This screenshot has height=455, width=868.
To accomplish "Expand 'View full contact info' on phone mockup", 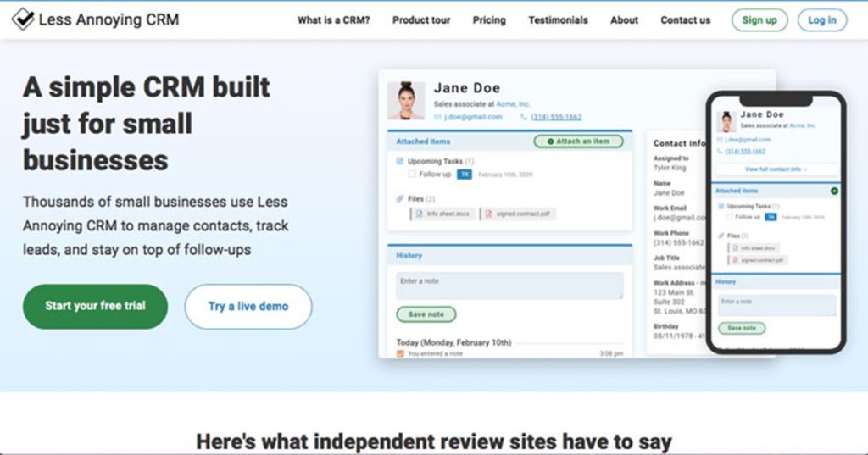I will [776, 169].
